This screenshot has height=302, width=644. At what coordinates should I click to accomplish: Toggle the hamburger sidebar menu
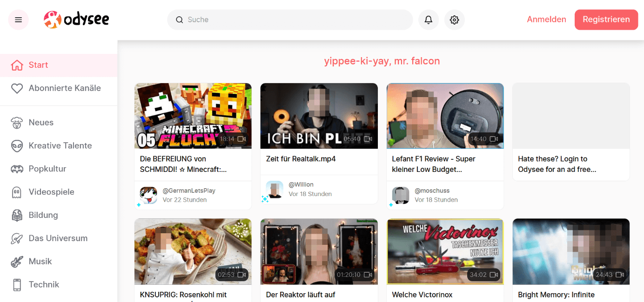(19, 20)
